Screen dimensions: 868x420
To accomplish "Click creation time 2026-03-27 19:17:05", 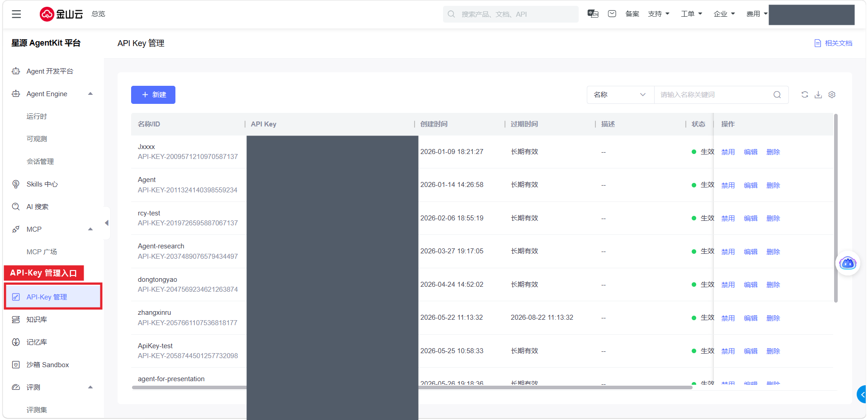I will point(452,251).
